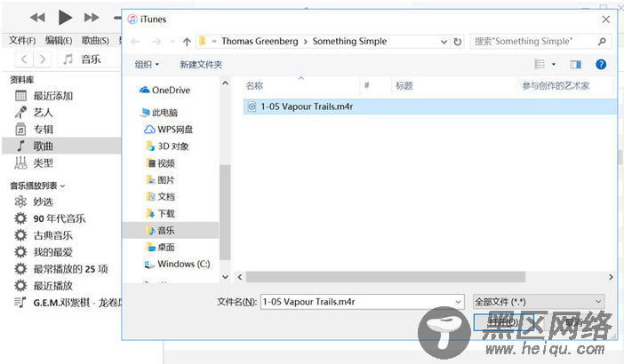
Task: Select 文档 folder in navigation pane
Action: pyautogui.click(x=161, y=196)
